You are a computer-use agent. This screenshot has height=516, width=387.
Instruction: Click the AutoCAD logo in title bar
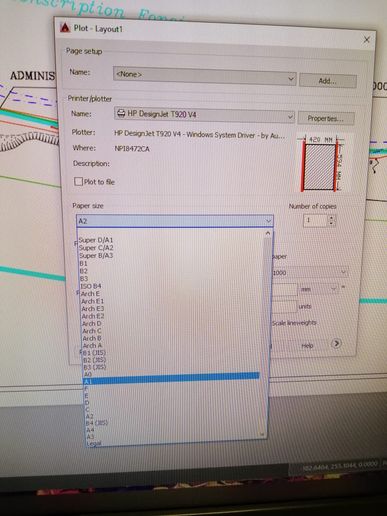(65, 28)
